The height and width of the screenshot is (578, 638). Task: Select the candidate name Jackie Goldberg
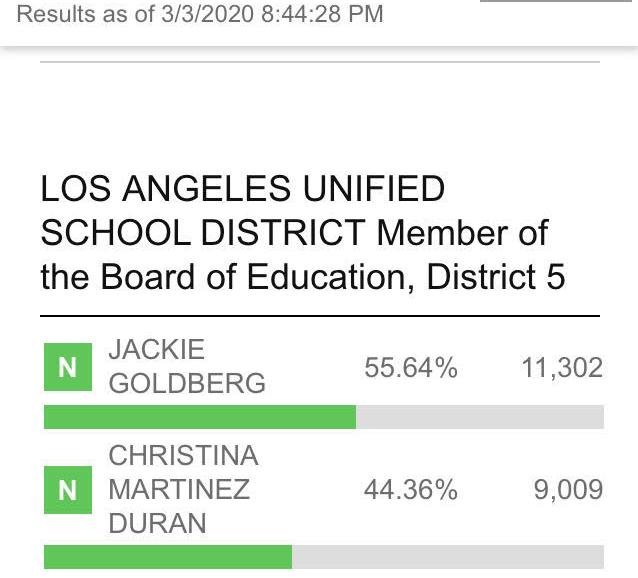[187, 366]
